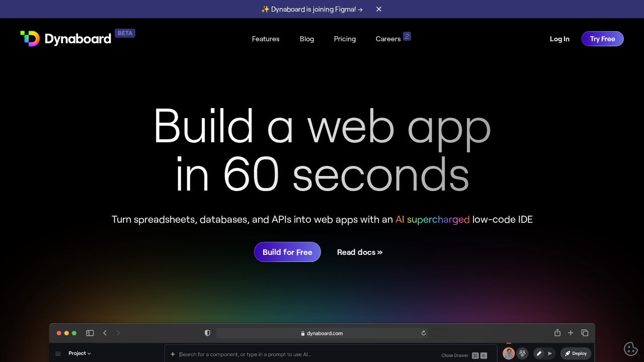The image size is (644, 362).
Task: Click the plus icon next to the prompt field
Action: 173,353
